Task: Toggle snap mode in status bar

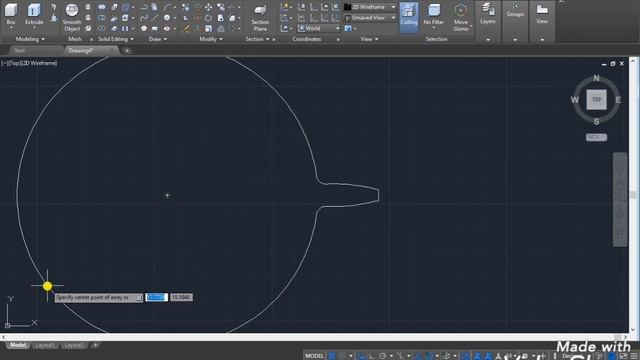Action: (x=342, y=356)
